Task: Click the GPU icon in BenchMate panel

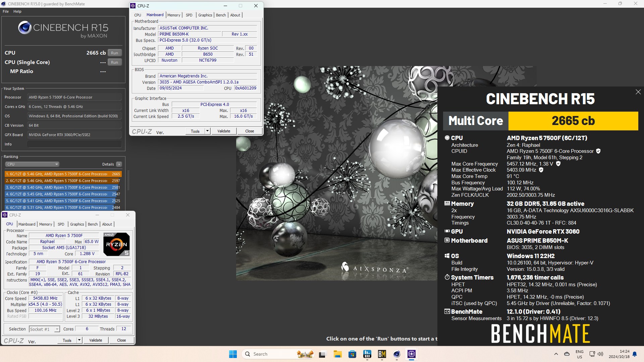Action: click(447, 231)
